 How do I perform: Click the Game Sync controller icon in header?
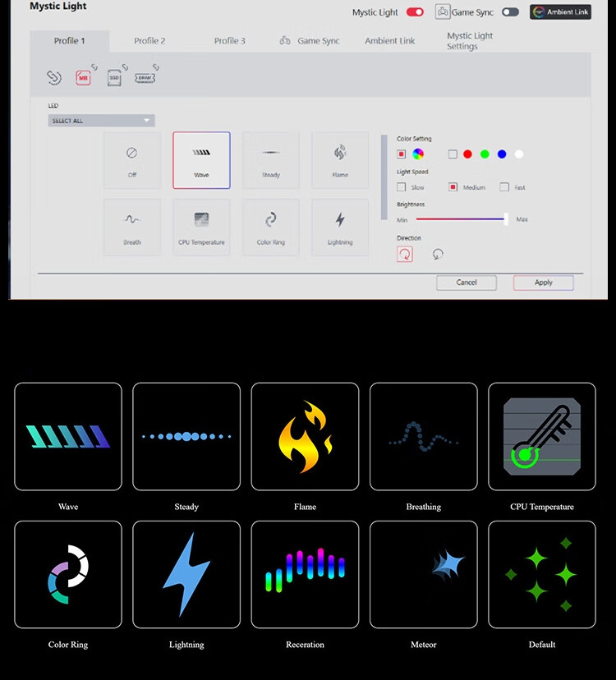tap(443, 11)
